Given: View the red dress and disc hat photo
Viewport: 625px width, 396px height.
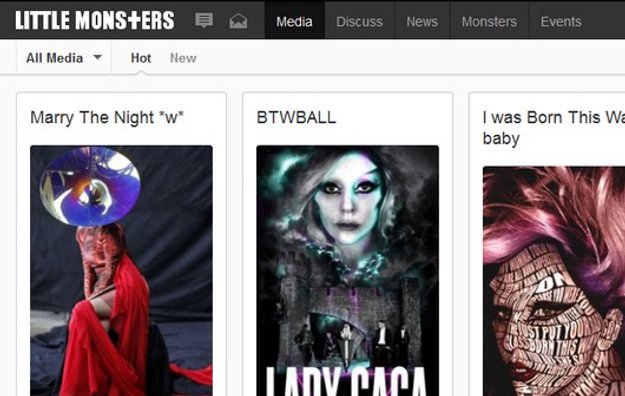Looking at the screenshot, I should [122, 271].
